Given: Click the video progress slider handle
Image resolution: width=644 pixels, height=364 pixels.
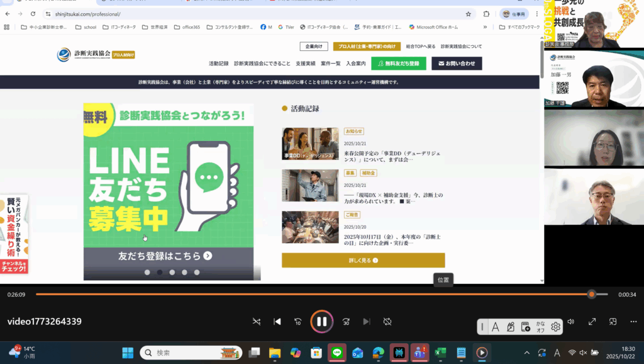Looking at the screenshot, I should [x=591, y=294].
